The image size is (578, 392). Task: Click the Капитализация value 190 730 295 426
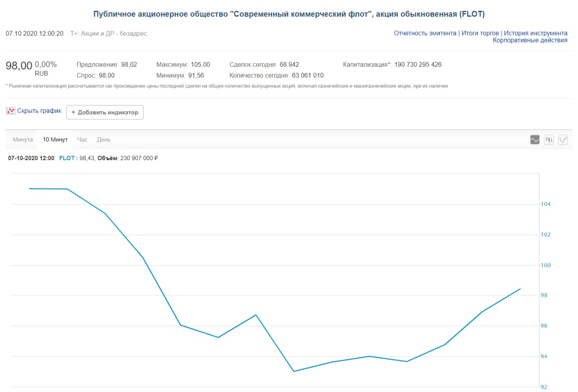(x=418, y=65)
